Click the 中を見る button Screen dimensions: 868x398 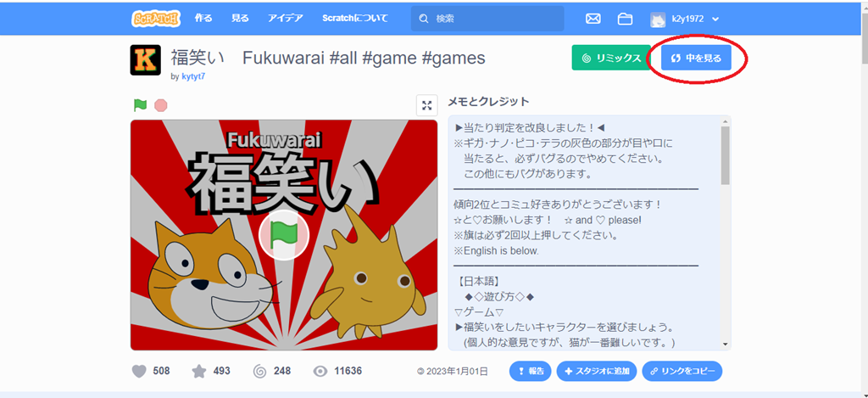pos(697,58)
